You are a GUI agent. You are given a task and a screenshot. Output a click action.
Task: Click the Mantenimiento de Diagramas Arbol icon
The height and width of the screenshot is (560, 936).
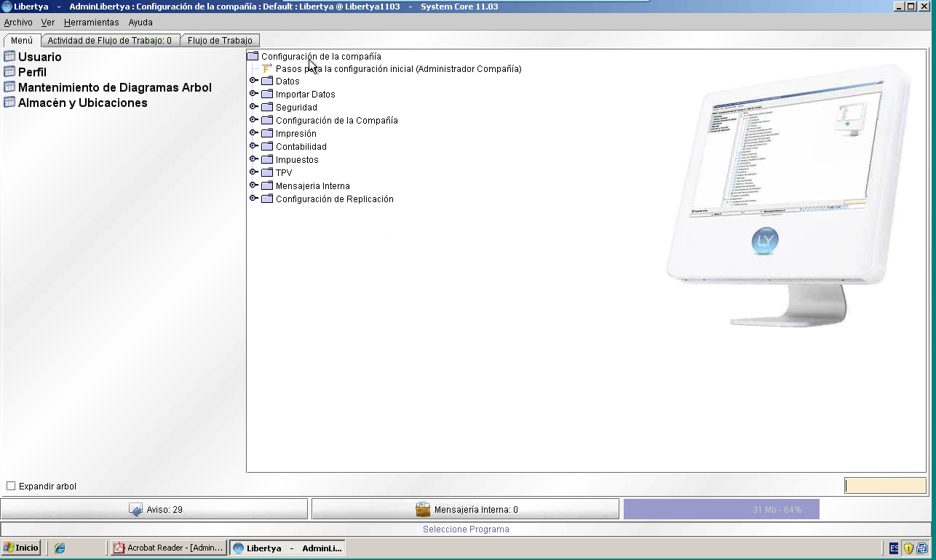click(x=9, y=87)
